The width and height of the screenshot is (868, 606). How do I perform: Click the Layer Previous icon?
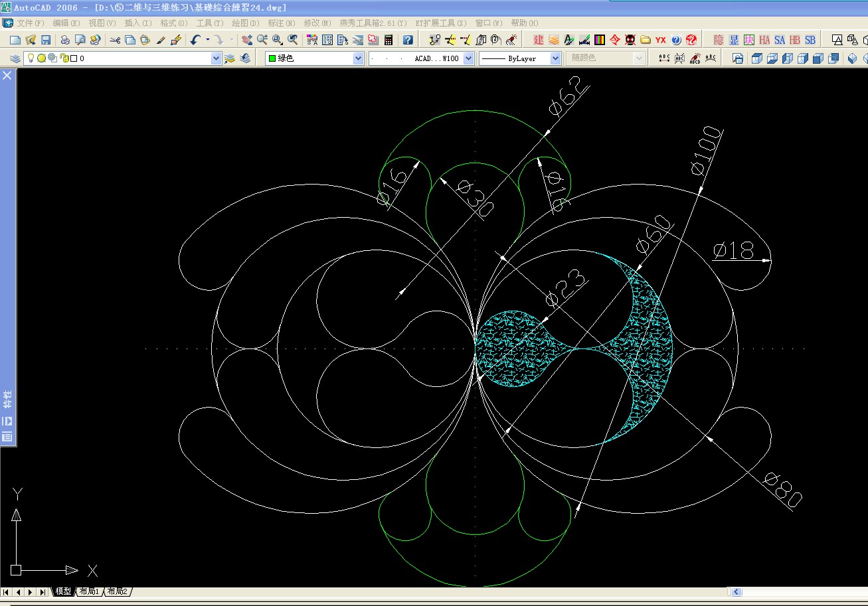(x=245, y=58)
